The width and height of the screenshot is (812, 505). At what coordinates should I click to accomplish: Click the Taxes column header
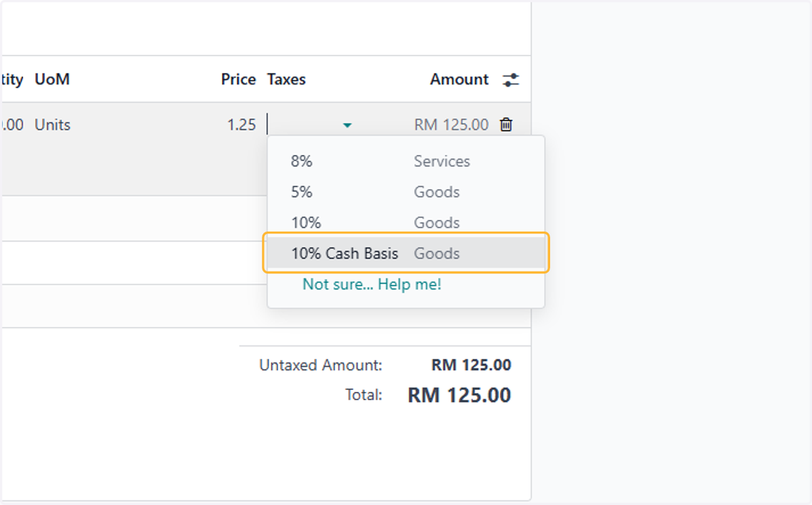pyautogui.click(x=286, y=79)
